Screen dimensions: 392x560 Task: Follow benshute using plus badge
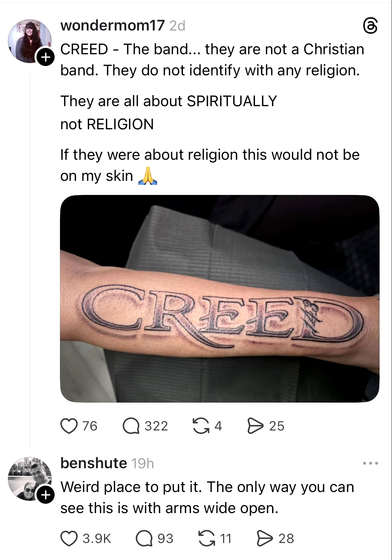pyautogui.click(x=45, y=495)
